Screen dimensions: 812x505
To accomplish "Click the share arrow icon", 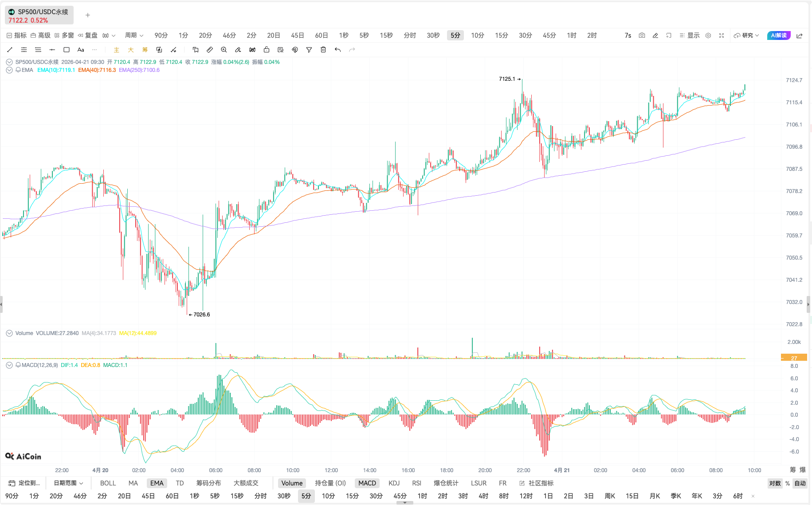I will (x=800, y=36).
